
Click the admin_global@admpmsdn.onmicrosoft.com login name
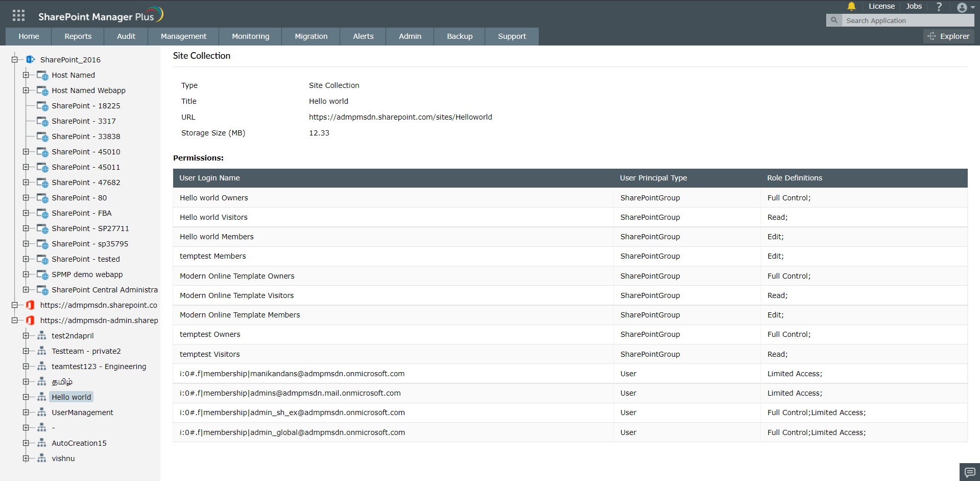(292, 432)
